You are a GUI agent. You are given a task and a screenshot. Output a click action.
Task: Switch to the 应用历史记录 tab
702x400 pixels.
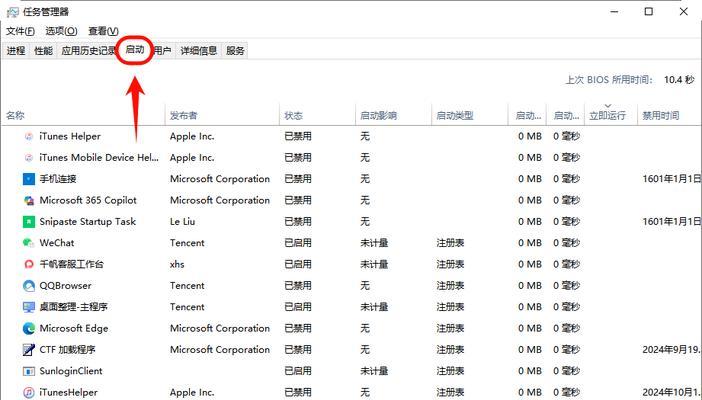pyautogui.click(x=88, y=51)
